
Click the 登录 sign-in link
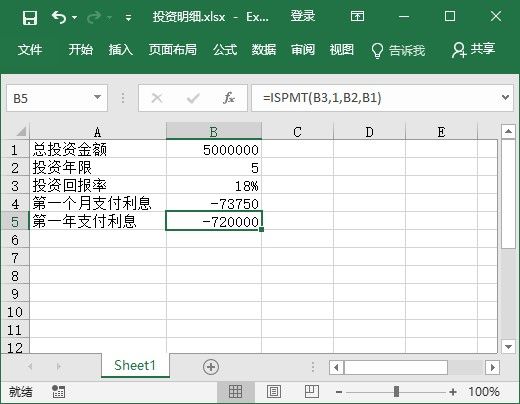point(302,16)
